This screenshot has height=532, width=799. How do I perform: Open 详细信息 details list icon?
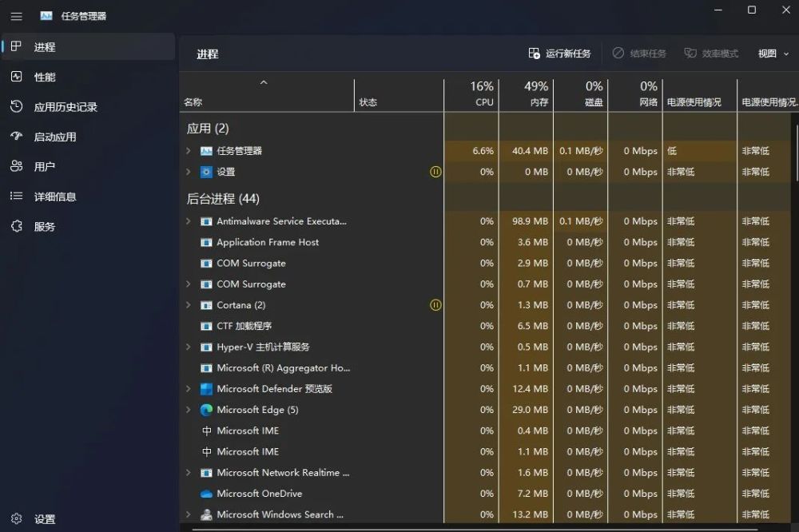(16, 196)
